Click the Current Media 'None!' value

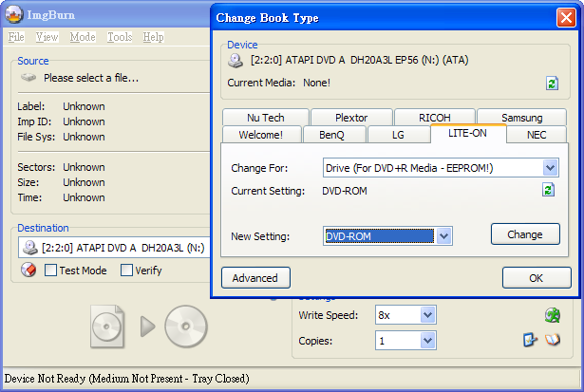[316, 83]
